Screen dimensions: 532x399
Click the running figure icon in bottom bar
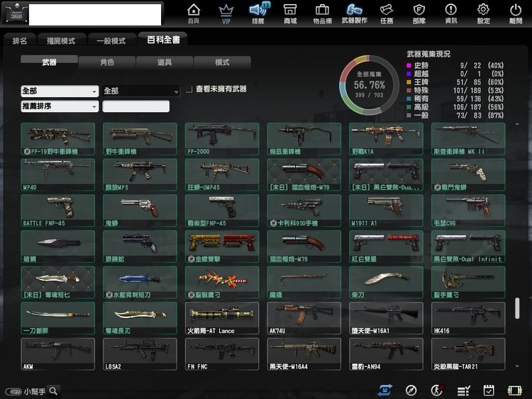437,390
